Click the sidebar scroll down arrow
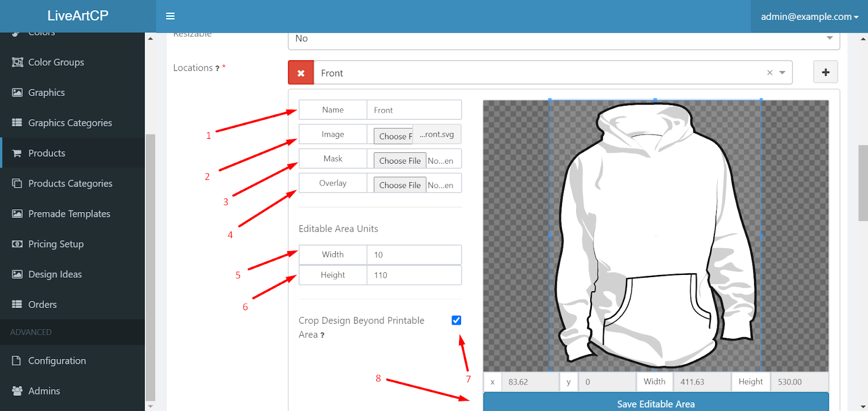 tap(150, 406)
